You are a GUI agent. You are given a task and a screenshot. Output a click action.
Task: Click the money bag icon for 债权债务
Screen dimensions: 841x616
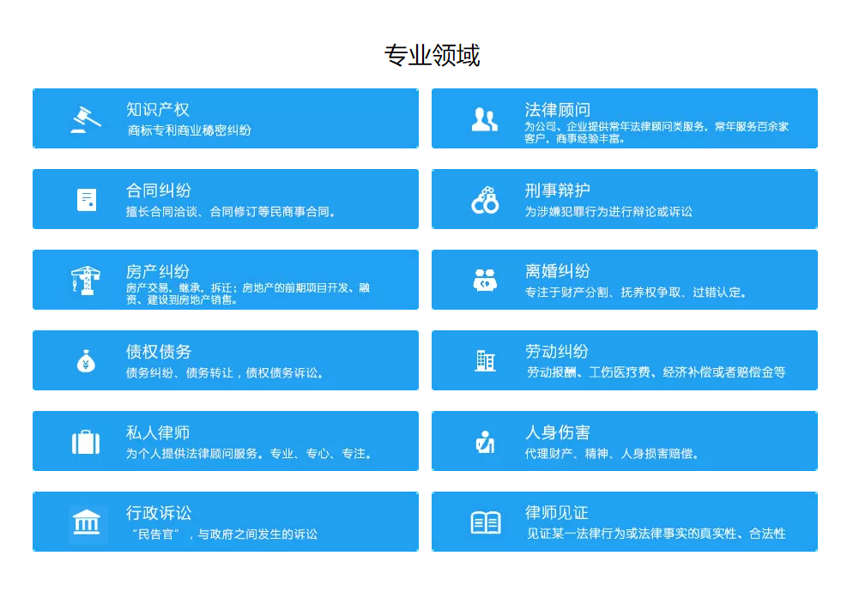[86, 361]
